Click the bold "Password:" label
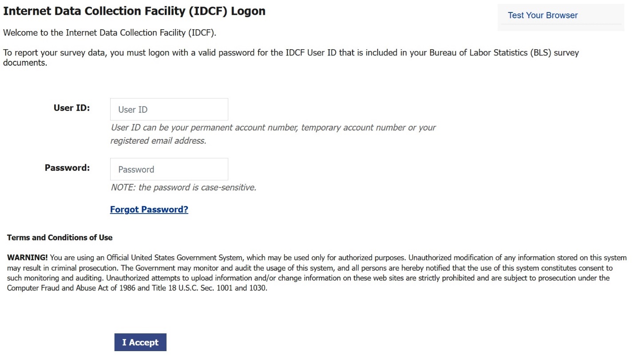This screenshot has height=364, width=636. pyautogui.click(x=67, y=168)
